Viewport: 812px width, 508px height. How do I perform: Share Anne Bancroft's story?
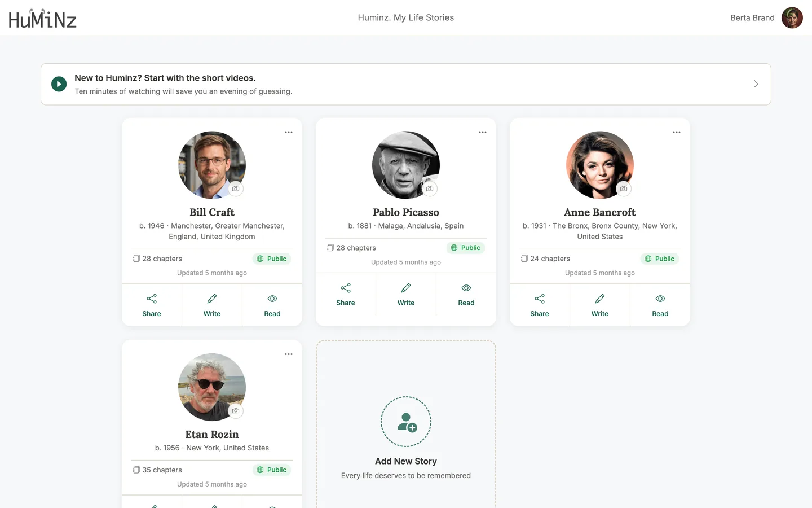click(x=540, y=305)
